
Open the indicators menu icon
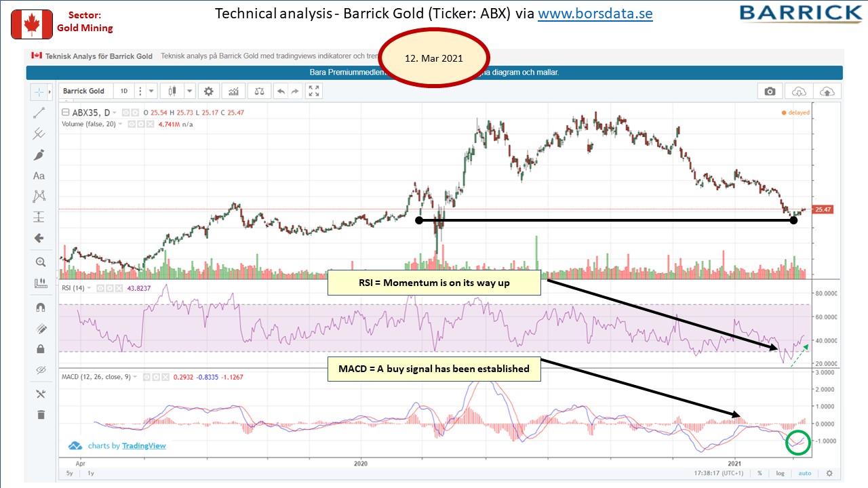(x=233, y=91)
